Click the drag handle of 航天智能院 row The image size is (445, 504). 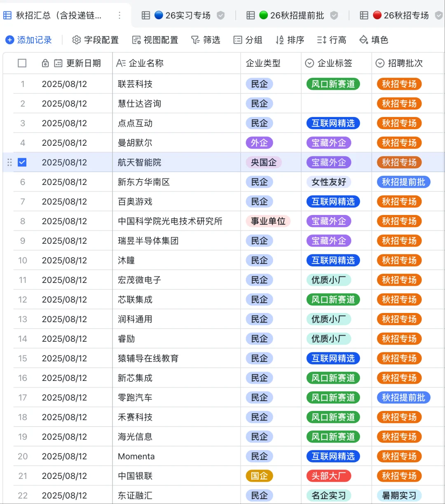[9, 162]
